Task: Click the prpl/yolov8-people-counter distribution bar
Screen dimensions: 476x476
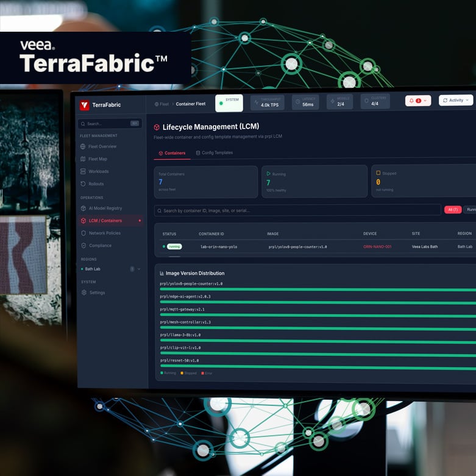Action: (x=317, y=290)
